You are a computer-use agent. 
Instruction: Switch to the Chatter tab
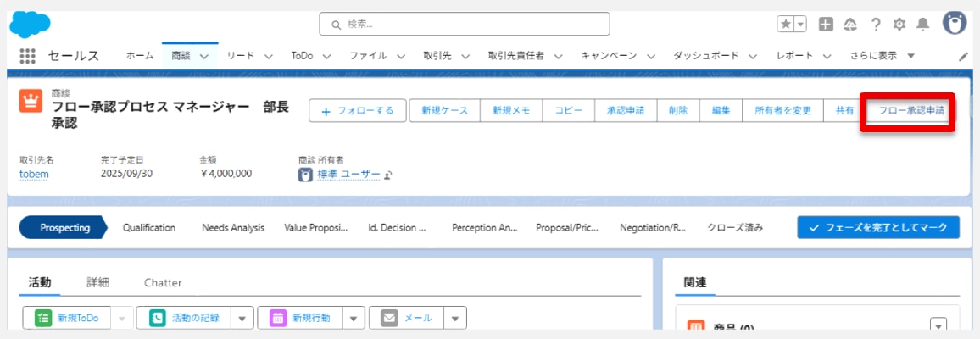(163, 282)
